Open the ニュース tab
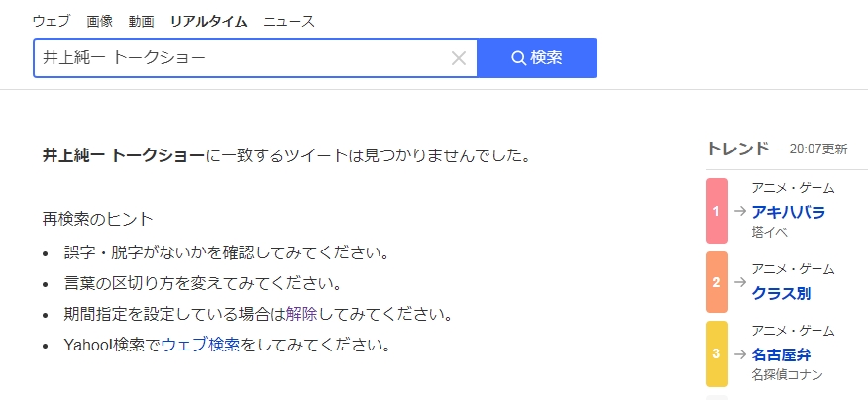Screen dimensions: 868x400 pyautogui.click(x=289, y=22)
